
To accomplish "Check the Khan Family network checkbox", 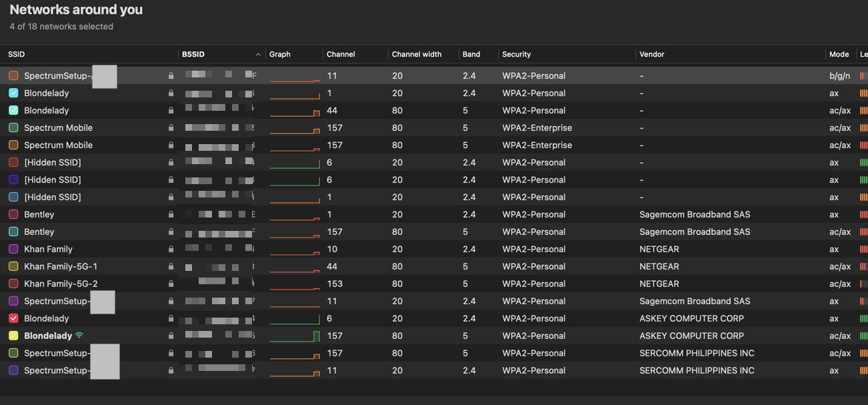I will tap(13, 249).
